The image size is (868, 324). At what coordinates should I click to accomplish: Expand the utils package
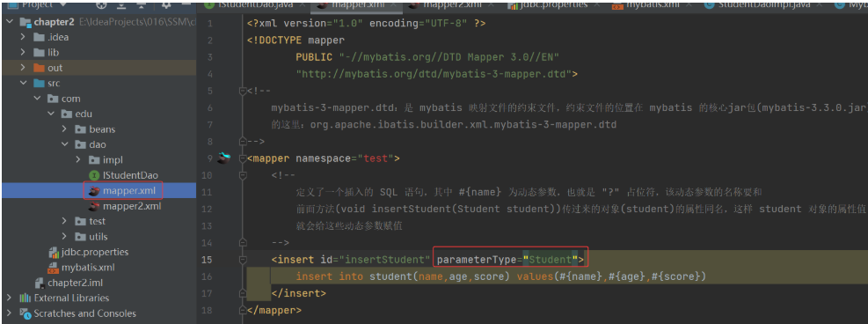pyautogui.click(x=65, y=237)
